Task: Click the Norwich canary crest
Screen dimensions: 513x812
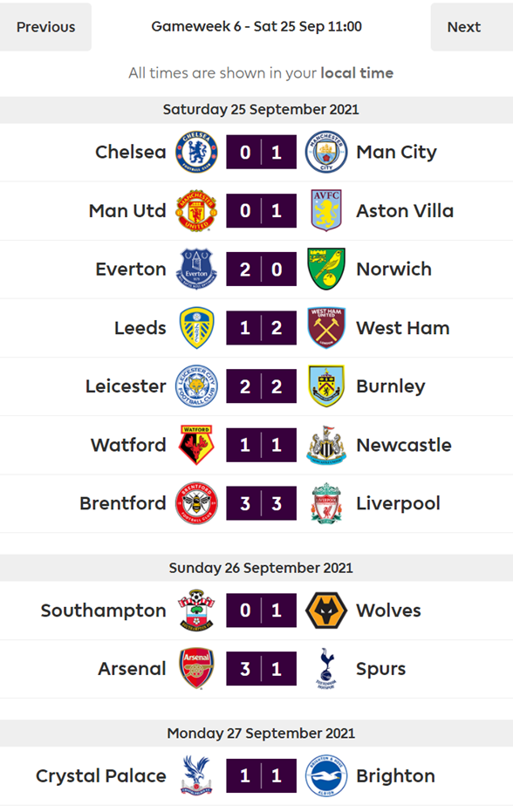Action: tap(326, 270)
